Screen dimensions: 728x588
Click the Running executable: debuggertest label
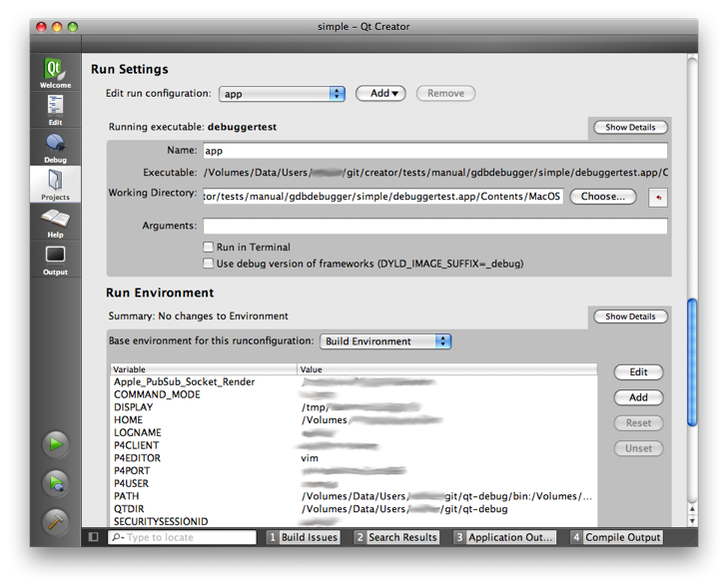193,127
